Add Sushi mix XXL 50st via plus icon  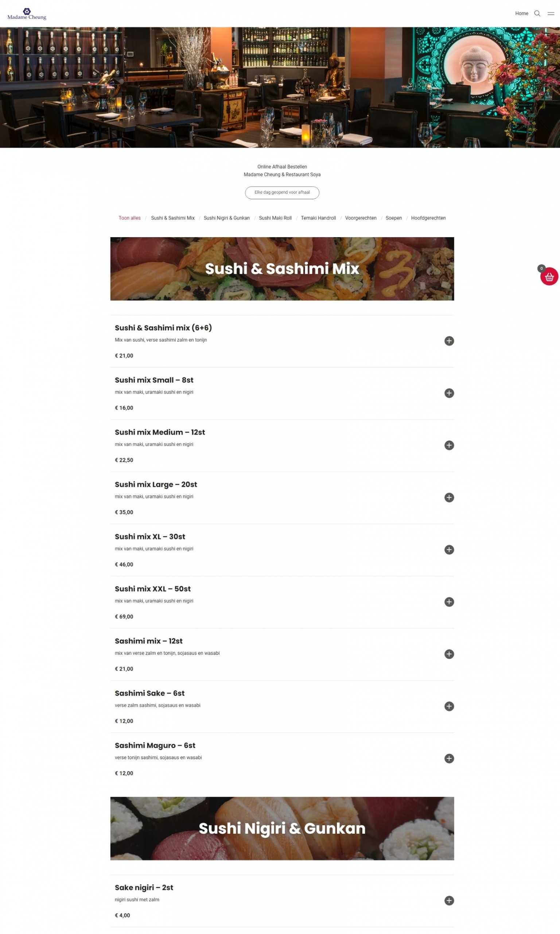(x=449, y=602)
